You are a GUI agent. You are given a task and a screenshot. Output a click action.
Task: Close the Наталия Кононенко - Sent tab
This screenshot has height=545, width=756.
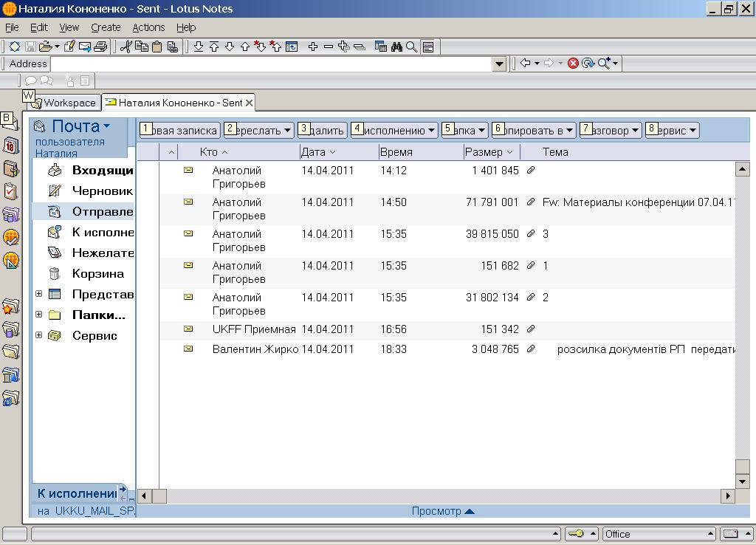pos(250,103)
